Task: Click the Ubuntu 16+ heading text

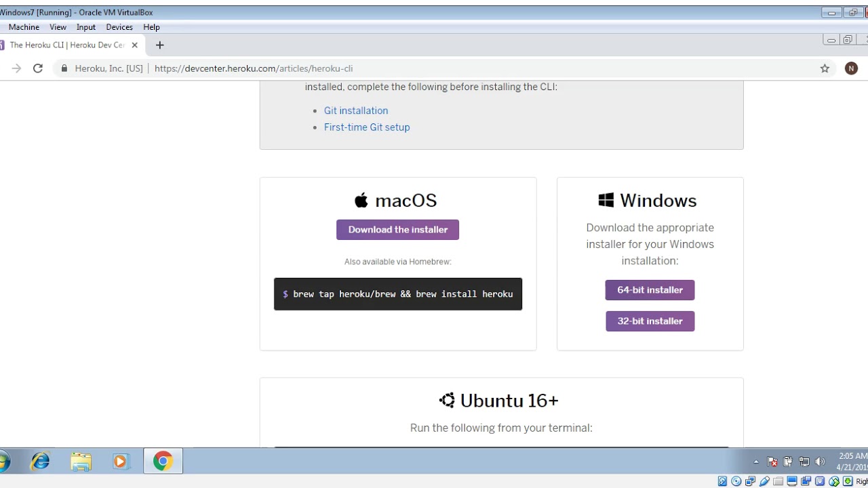Action: [509, 401]
